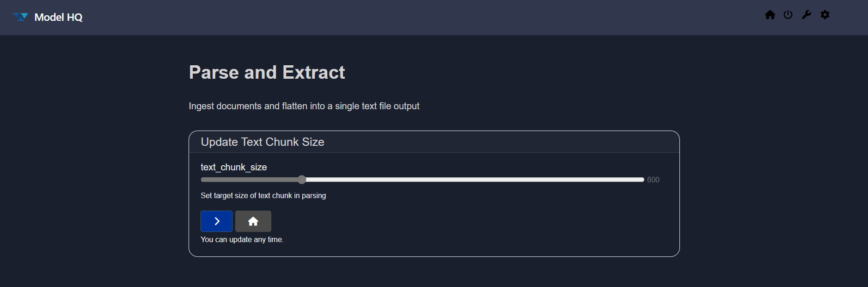Click the Model HQ title text
This screenshot has width=868, height=287.
point(59,17)
